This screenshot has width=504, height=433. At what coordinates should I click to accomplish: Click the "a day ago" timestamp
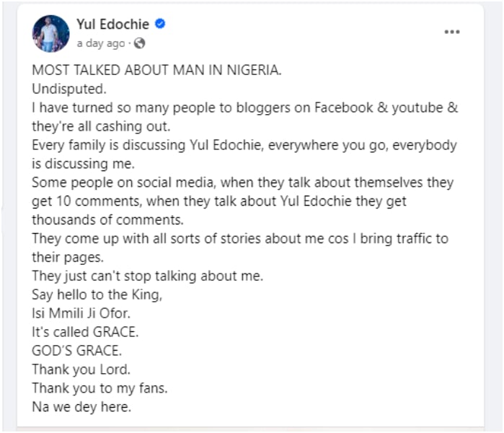[100, 43]
